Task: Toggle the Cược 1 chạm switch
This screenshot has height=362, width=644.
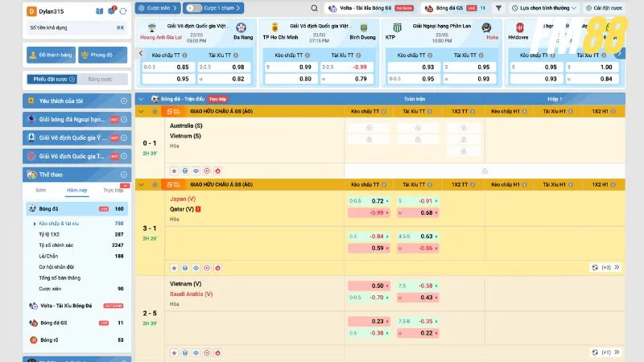Action: pos(192,8)
